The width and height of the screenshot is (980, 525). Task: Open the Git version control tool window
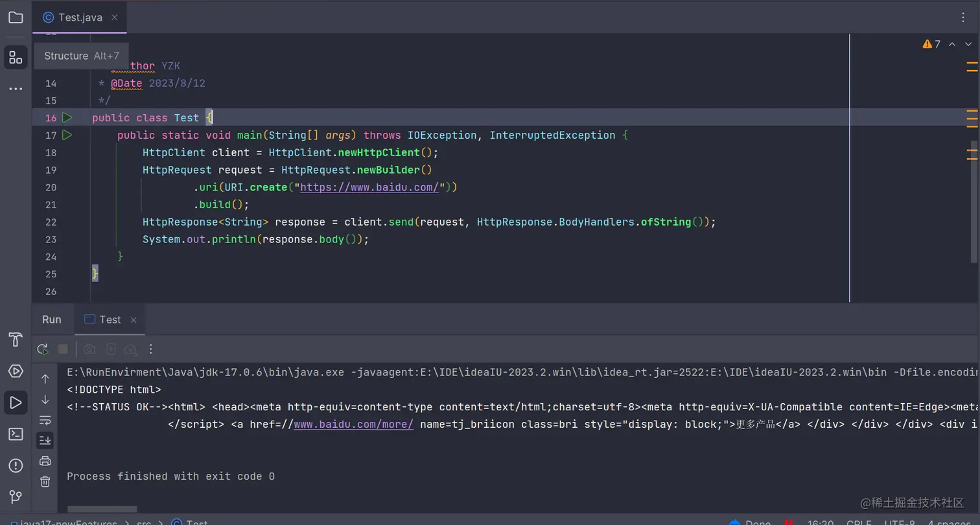click(x=16, y=497)
